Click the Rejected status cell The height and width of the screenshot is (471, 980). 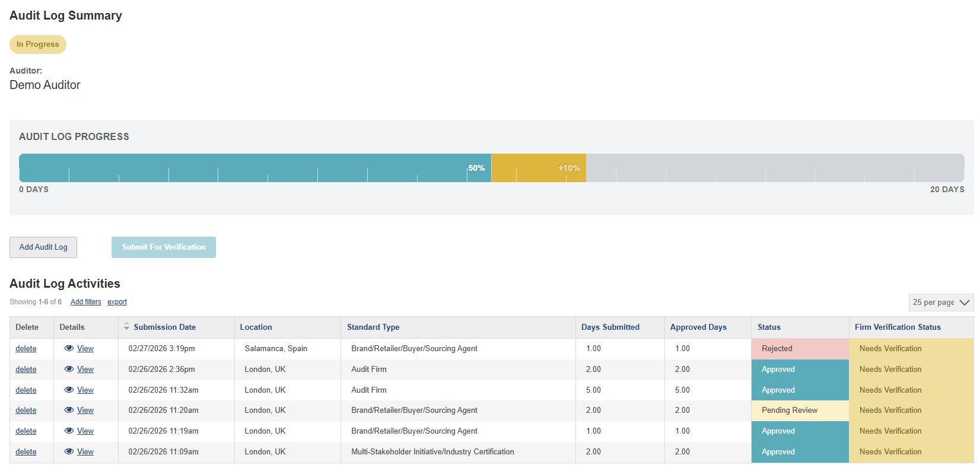coord(800,349)
